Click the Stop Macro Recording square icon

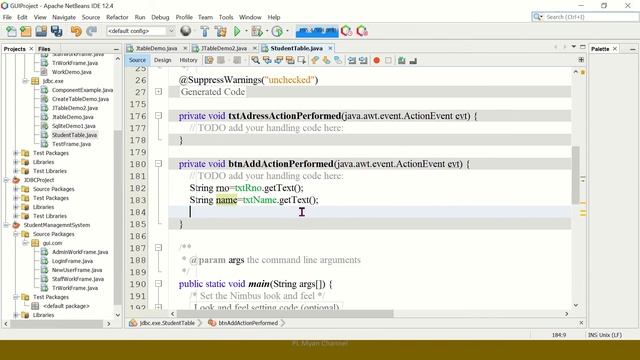tap(388, 60)
